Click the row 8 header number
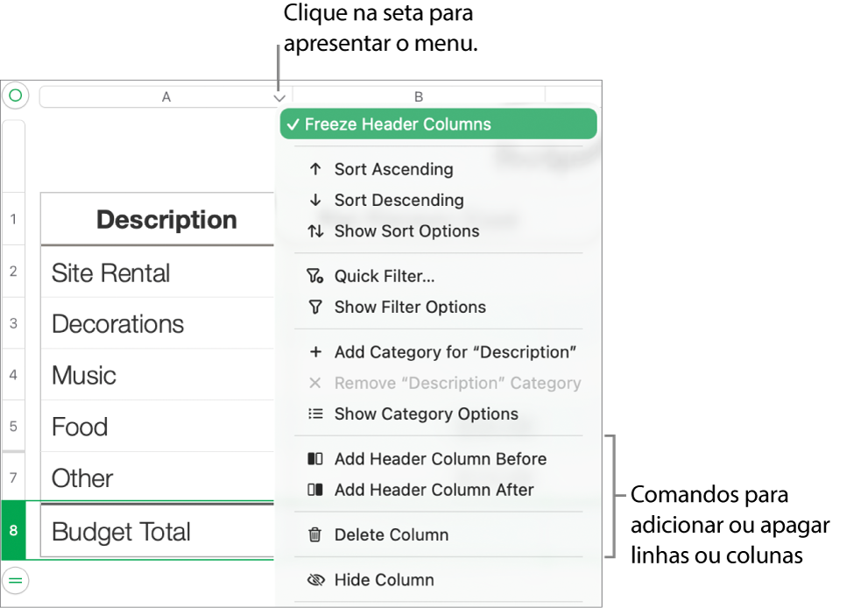The height and width of the screenshot is (608, 868). [13, 531]
